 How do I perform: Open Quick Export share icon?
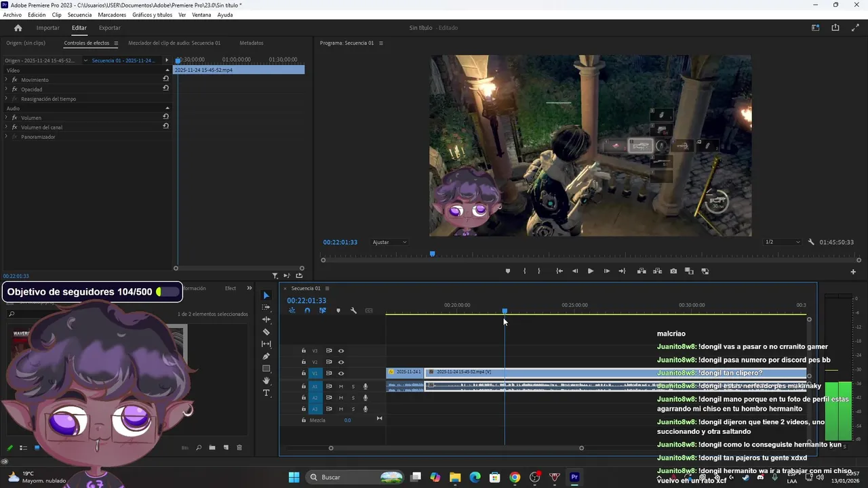(835, 28)
